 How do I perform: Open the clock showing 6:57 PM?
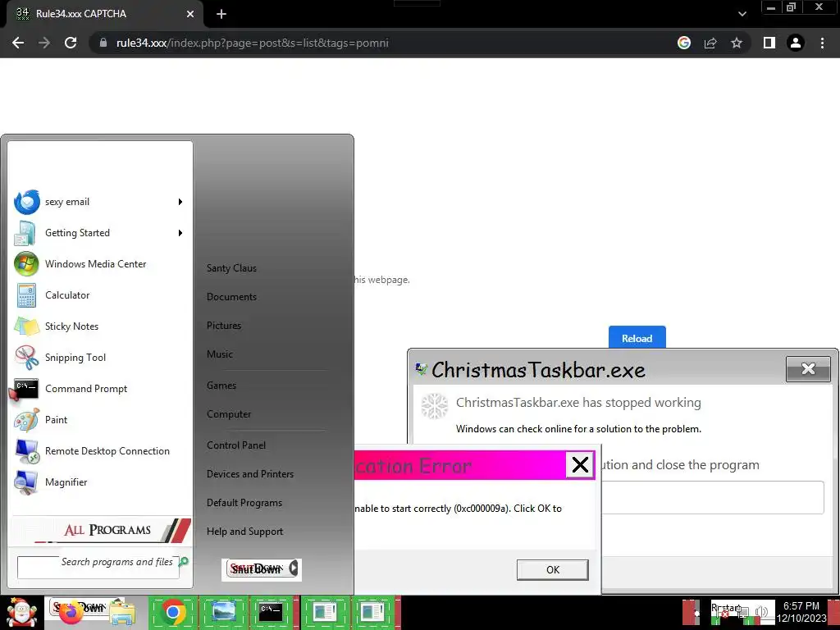coord(801,612)
